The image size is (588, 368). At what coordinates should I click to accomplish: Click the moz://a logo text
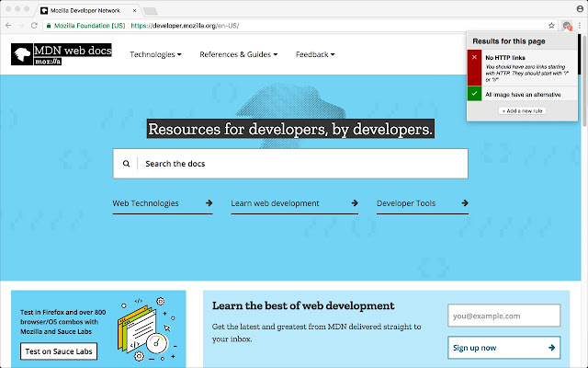click(x=48, y=62)
